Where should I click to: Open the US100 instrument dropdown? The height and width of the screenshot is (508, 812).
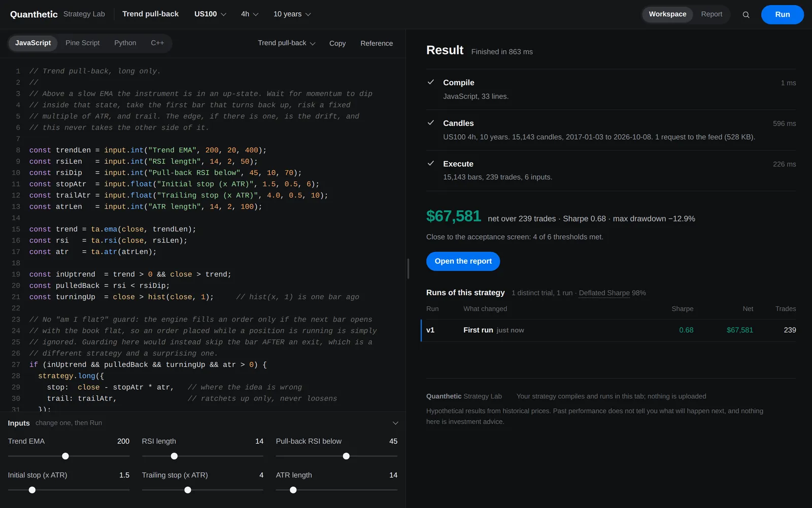pyautogui.click(x=210, y=14)
